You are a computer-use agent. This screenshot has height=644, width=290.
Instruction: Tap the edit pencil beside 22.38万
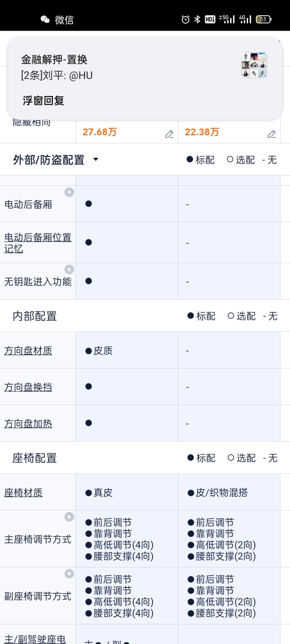pyautogui.click(x=271, y=134)
